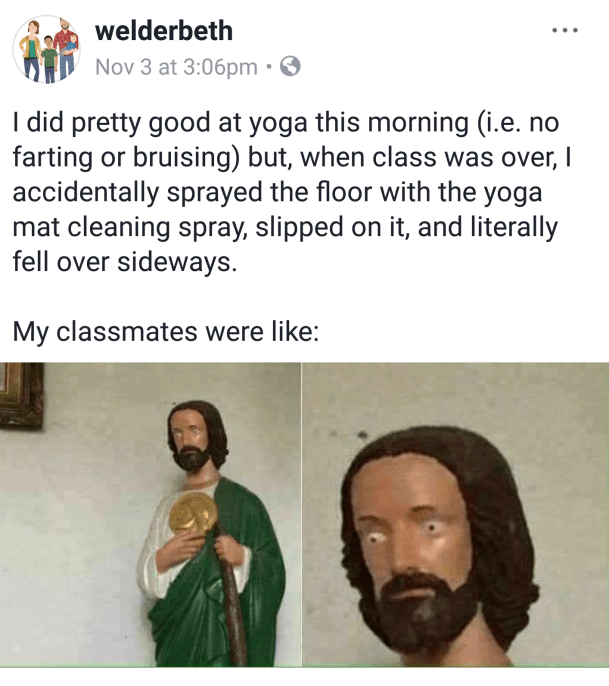The width and height of the screenshot is (609, 686).
Task: Click the picture frame corner in left photo
Action: pyautogui.click(x=20, y=393)
